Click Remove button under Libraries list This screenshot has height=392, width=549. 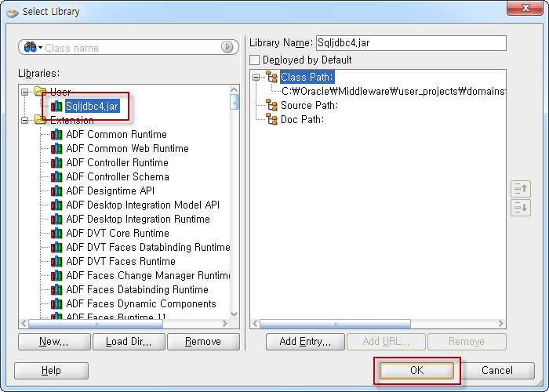coord(203,342)
